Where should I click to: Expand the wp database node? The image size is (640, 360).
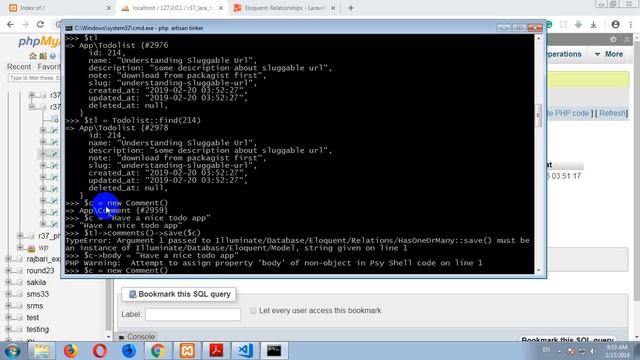[20, 248]
